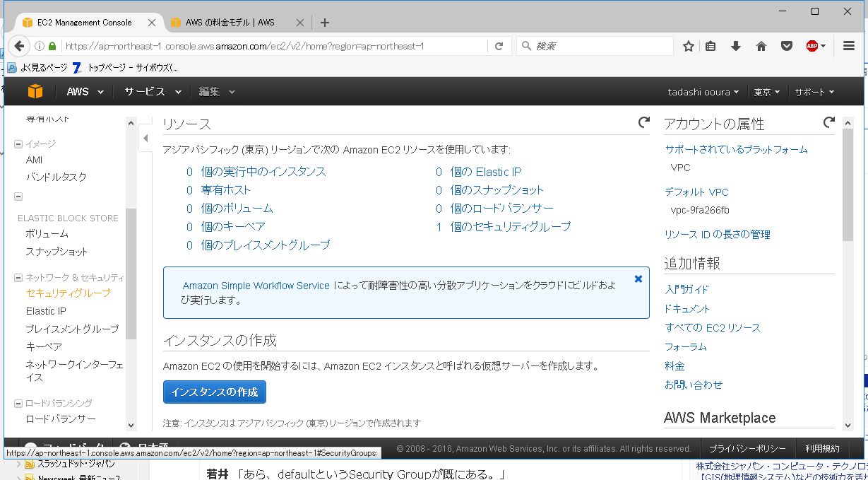The height and width of the screenshot is (480, 868).
Task: Click the インスタンスの作成 button
Action: 215,392
